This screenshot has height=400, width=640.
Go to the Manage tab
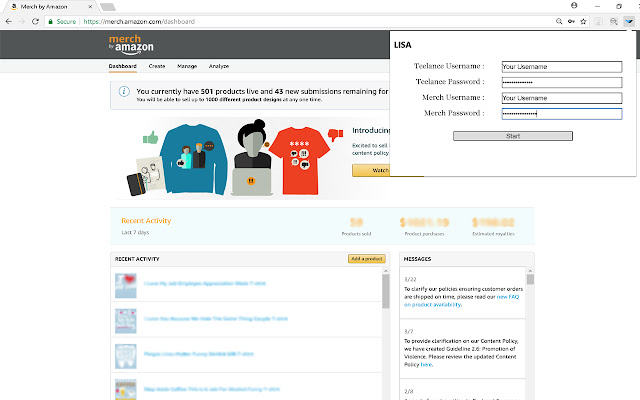pos(187,66)
